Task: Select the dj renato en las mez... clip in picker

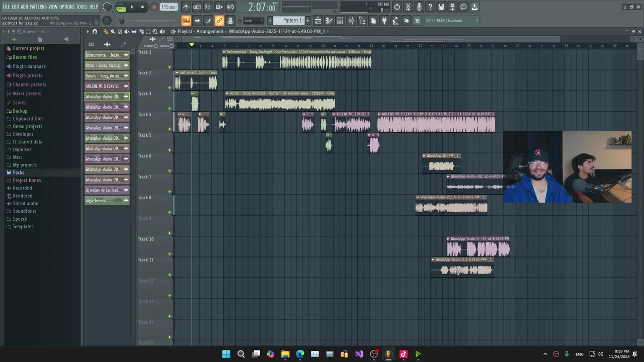Action: (107, 191)
